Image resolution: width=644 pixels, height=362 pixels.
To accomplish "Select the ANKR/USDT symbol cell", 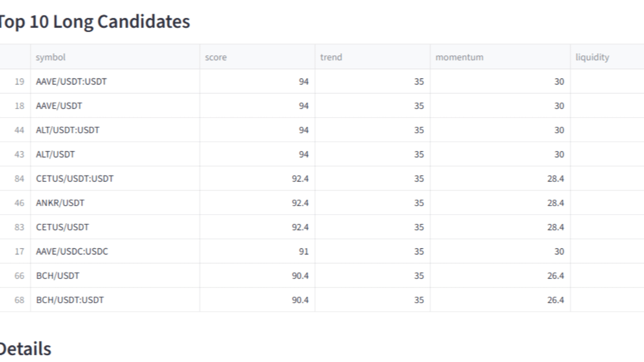I will (115, 203).
